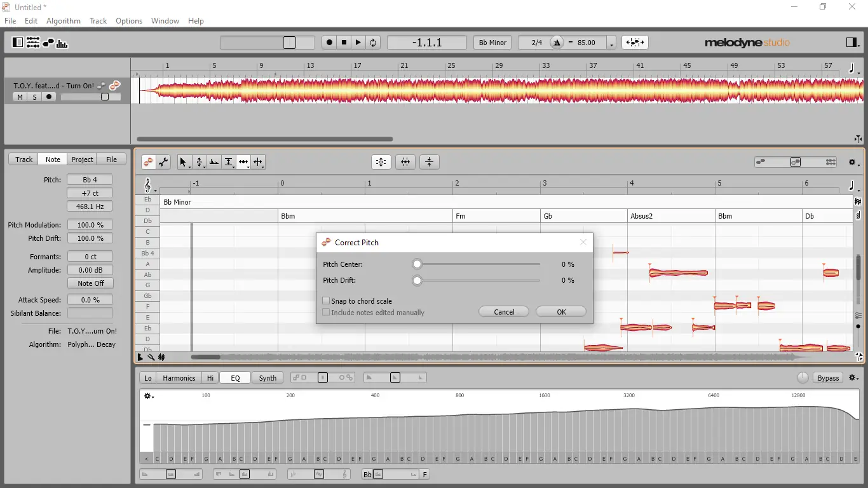Confirm the Correct Pitch dialog with OK
868x488 pixels.
click(x=560, y=311)
